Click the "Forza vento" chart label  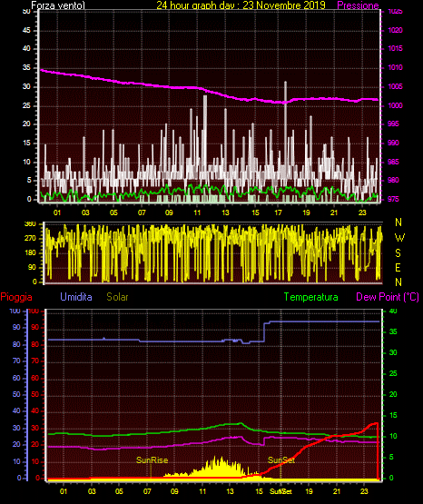(x=58, y=5)
